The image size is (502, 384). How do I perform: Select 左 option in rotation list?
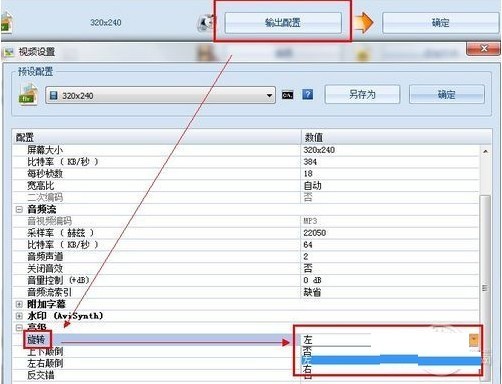point(391,360)
